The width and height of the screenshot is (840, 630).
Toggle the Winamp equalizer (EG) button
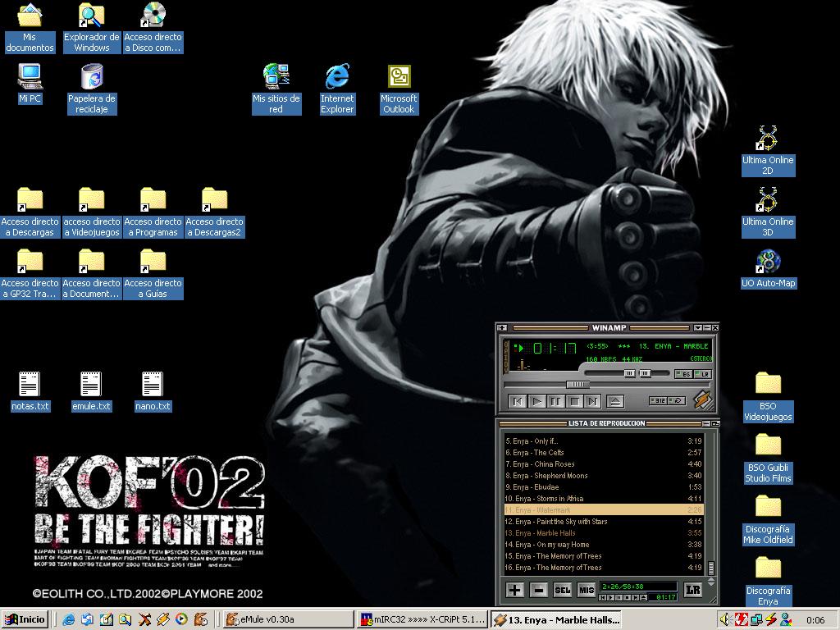pyautogui.click(x=683, y=374)
